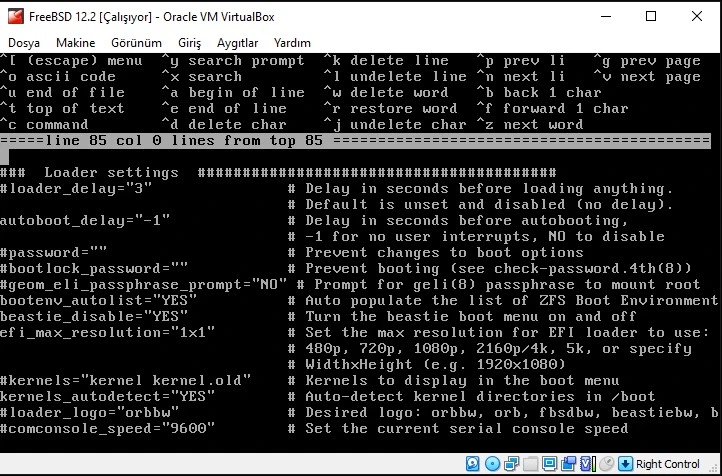Open the Yardım menu
The width and height of the screenshot is (722, 476).
[x=292, y=43]
